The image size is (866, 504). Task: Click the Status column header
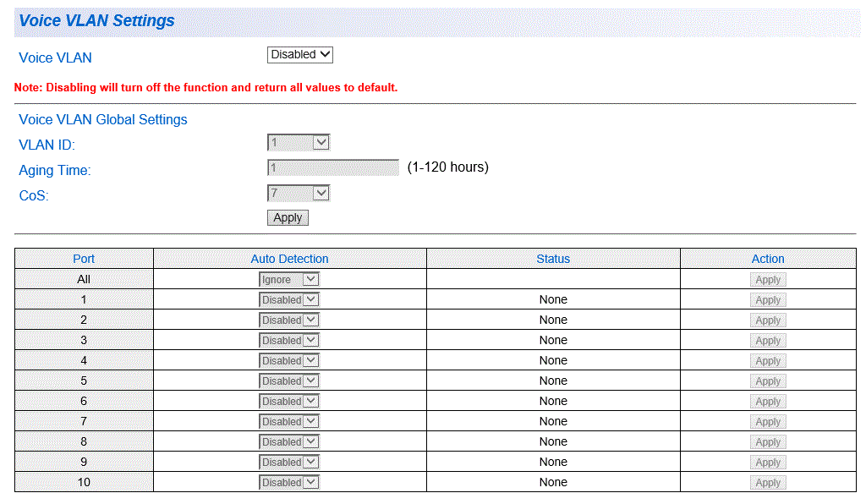tap(553, 259)
